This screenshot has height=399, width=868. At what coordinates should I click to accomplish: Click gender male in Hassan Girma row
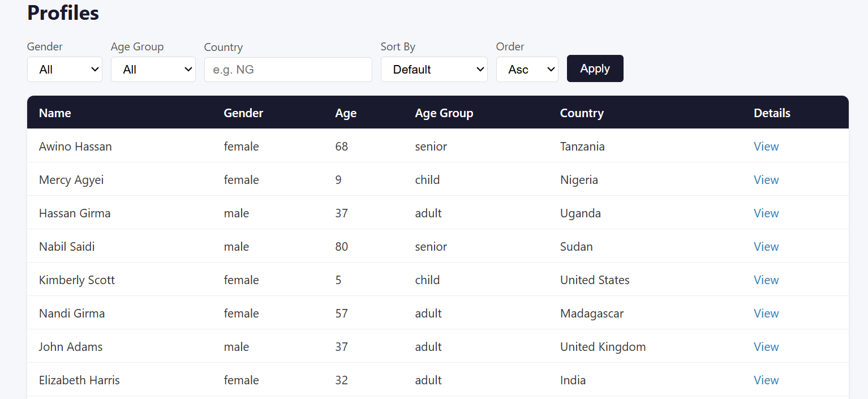(237, 213)
